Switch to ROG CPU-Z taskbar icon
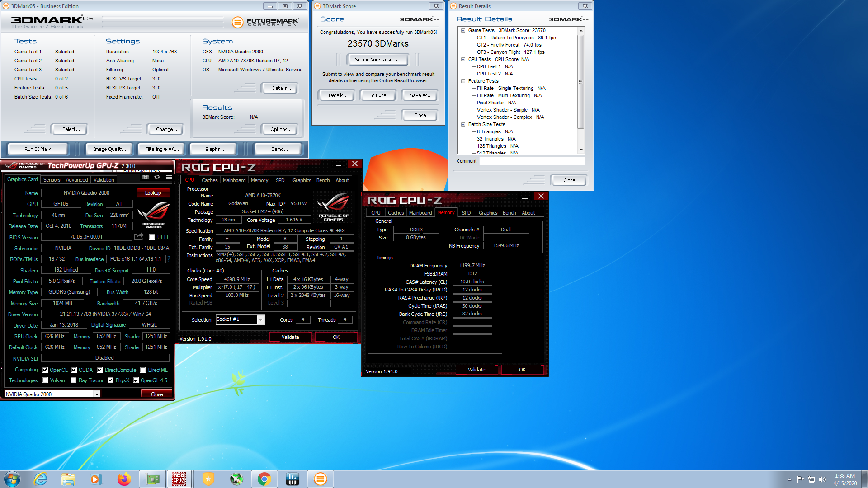This screenshot has width=868, height=488. (179, 479)
